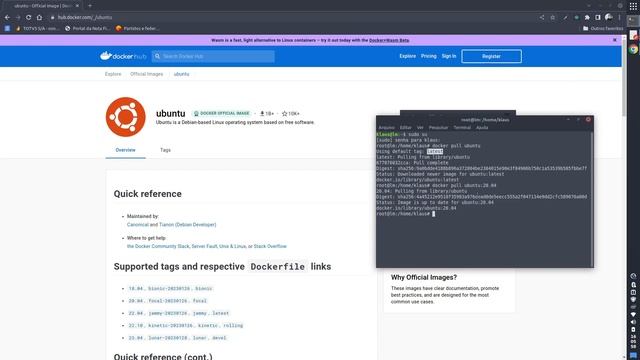Open the 23.04 lunar devel Dockerfile link
The width and height of the screenshot is (640, 360).
tap(177, 338)
